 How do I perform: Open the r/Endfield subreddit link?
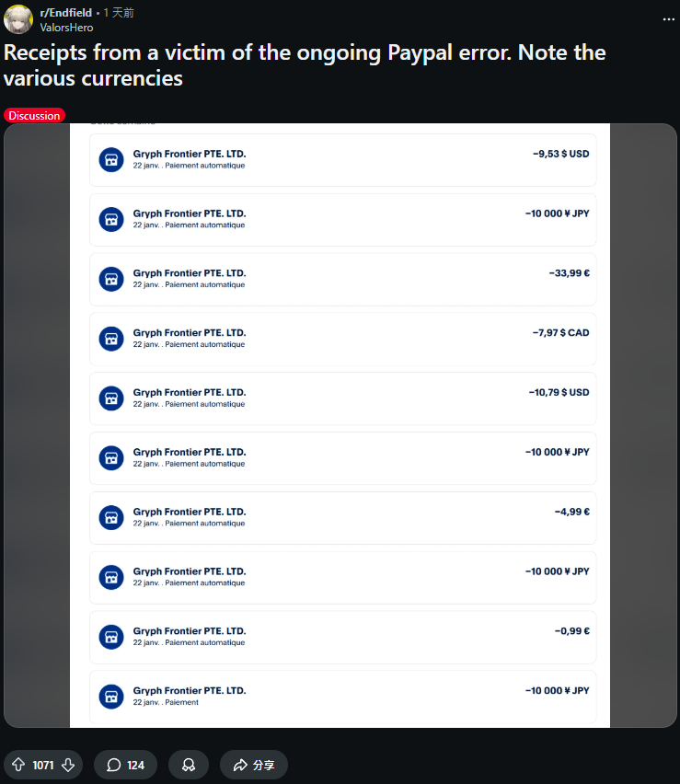coord(67,13)
